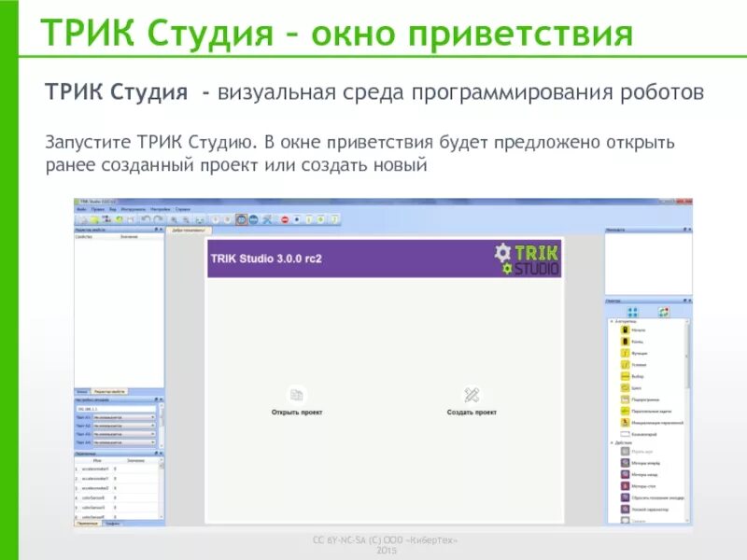Screen dimensions: 747x560
Task: Select the Моторы вперёд block
Action: pos(641,463)
